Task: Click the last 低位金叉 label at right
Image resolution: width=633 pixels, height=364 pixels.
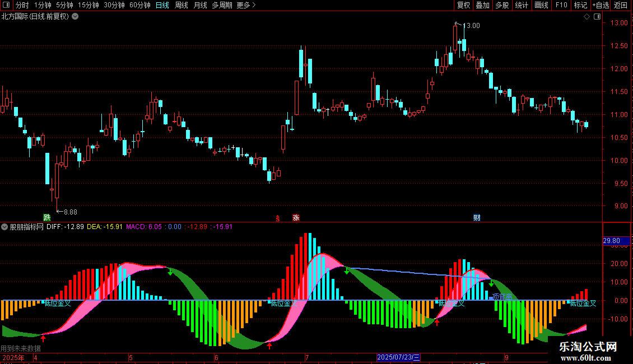Action: pos(583,304)
